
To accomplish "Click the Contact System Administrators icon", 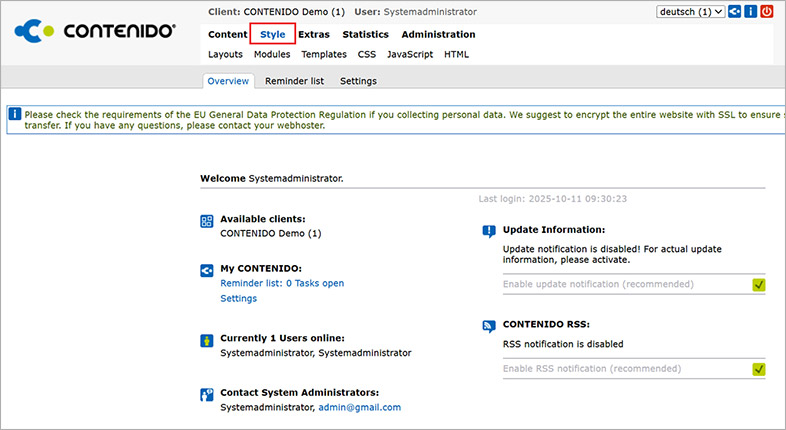I will click(x=207, y=395).
